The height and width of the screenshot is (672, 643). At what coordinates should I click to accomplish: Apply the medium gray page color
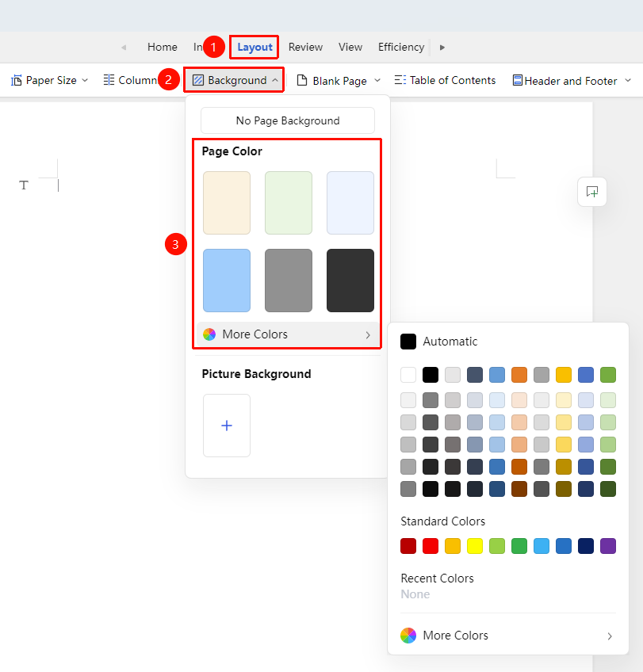pyautogui.click(x=289, y=281)
